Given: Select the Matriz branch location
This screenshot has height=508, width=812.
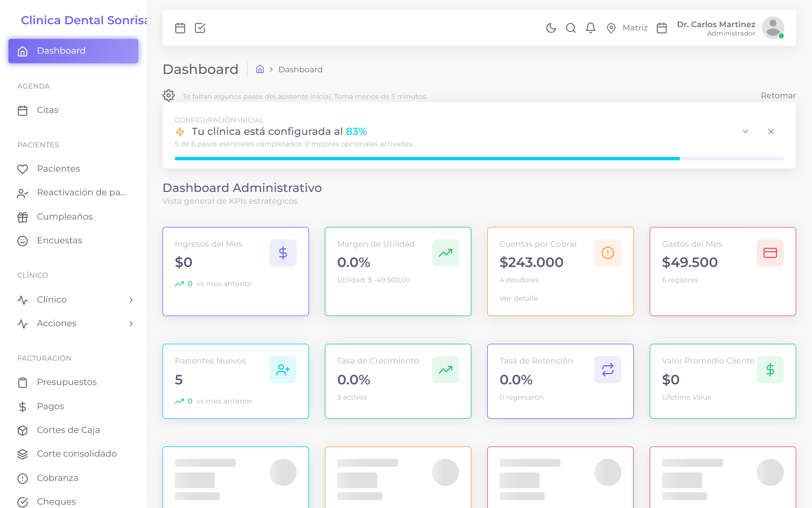Looking at the screenshot, I should click(x=627, y=28).
